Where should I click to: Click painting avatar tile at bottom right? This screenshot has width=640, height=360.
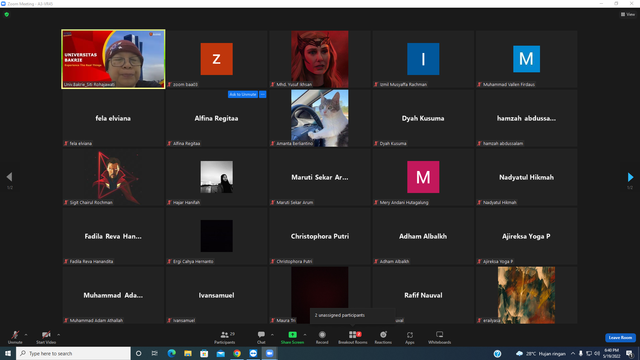tap(526, 295)
